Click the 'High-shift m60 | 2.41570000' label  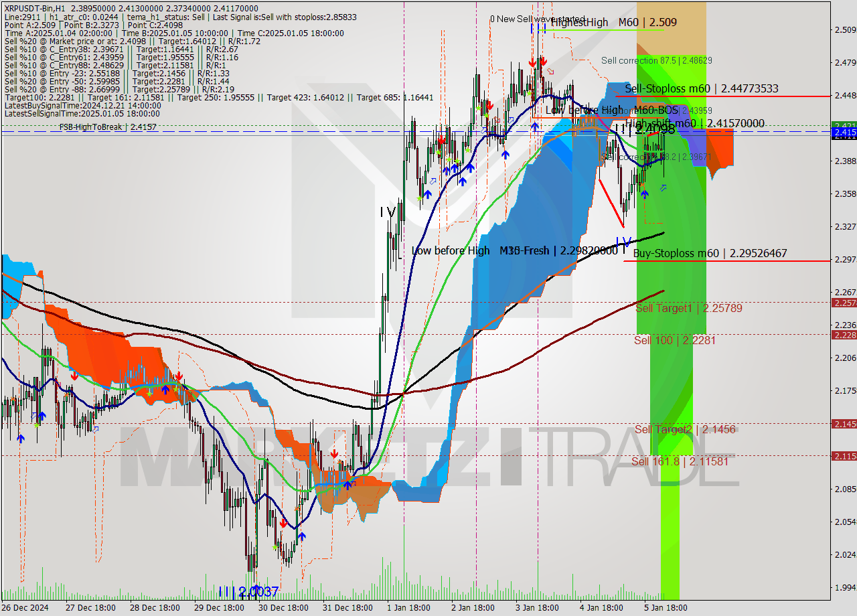click(696, 123)
